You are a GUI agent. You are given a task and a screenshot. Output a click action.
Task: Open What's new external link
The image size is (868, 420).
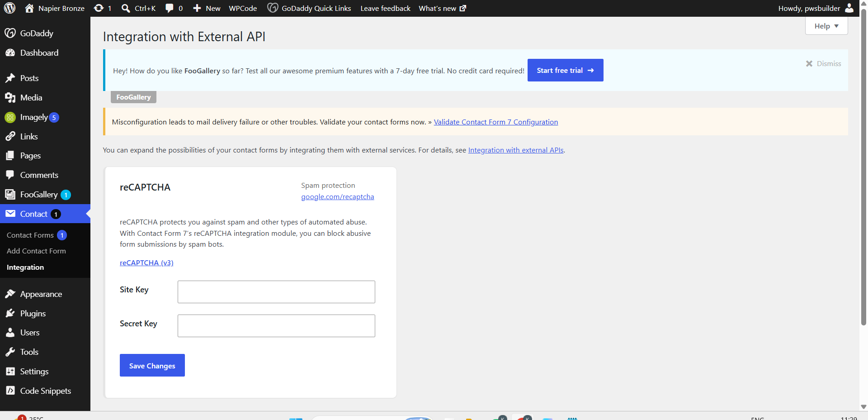(442, 8)
